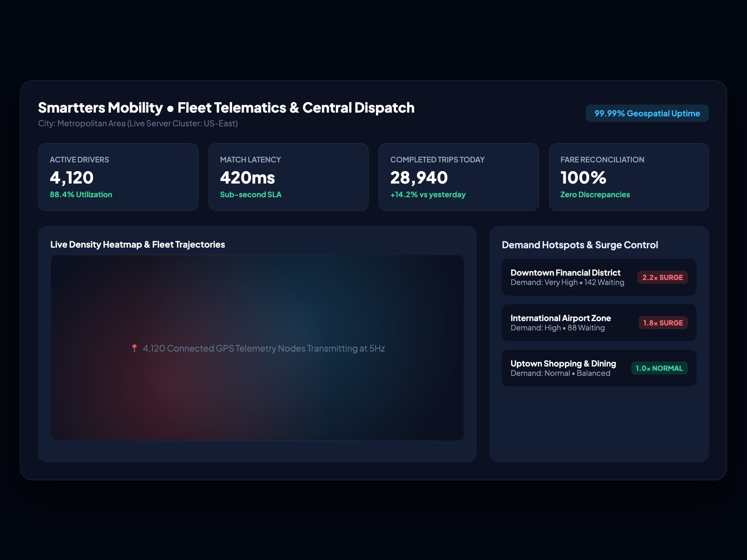The height and width of the screenshot is (560, 747).
Task: Select the 2.2x SURGE badge
Action: 662,277
